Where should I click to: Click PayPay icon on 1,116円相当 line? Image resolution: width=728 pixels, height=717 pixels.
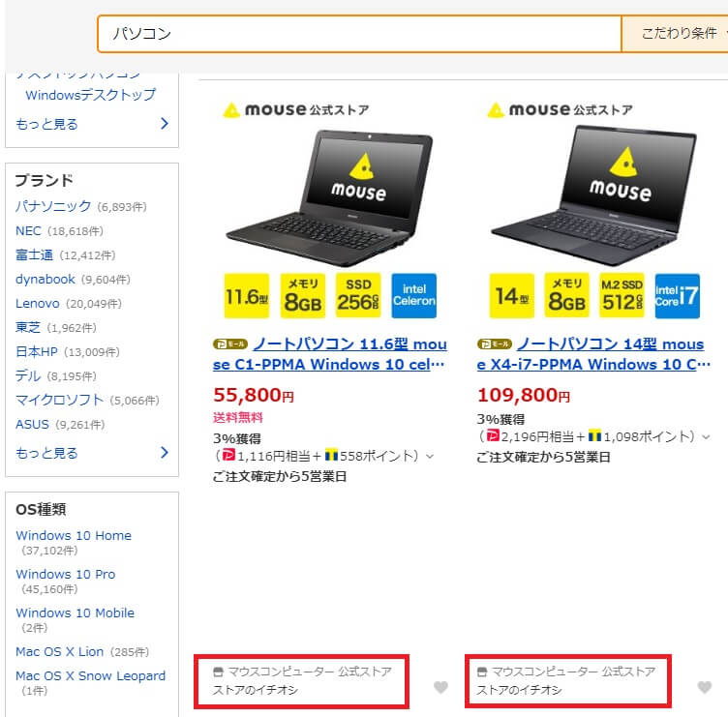tap(228, 455)
